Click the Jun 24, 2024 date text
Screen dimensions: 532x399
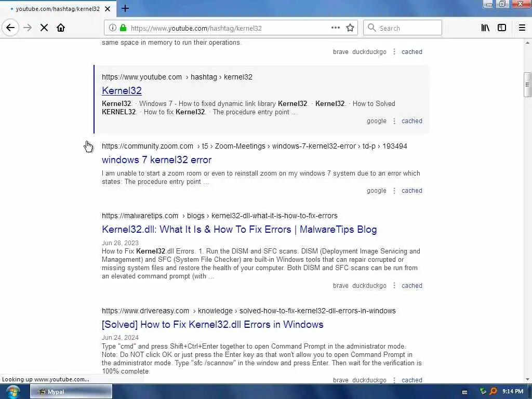pos(120,338)
